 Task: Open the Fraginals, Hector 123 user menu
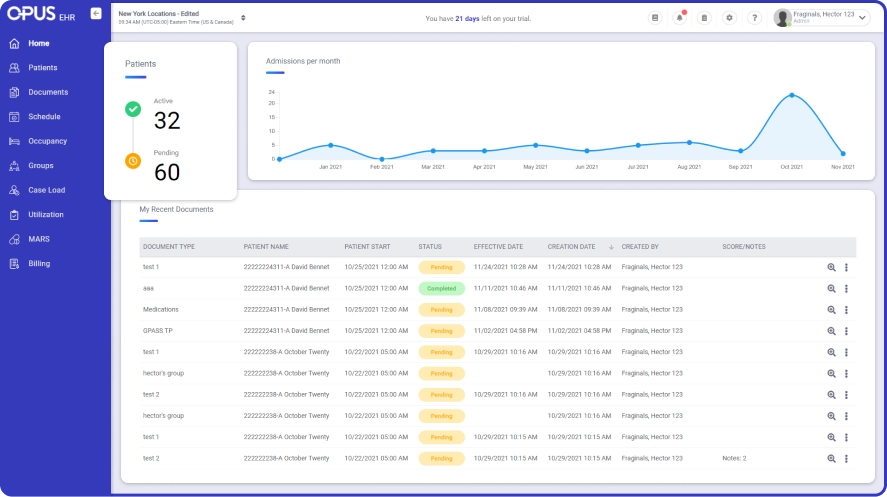tap(822, 18)
